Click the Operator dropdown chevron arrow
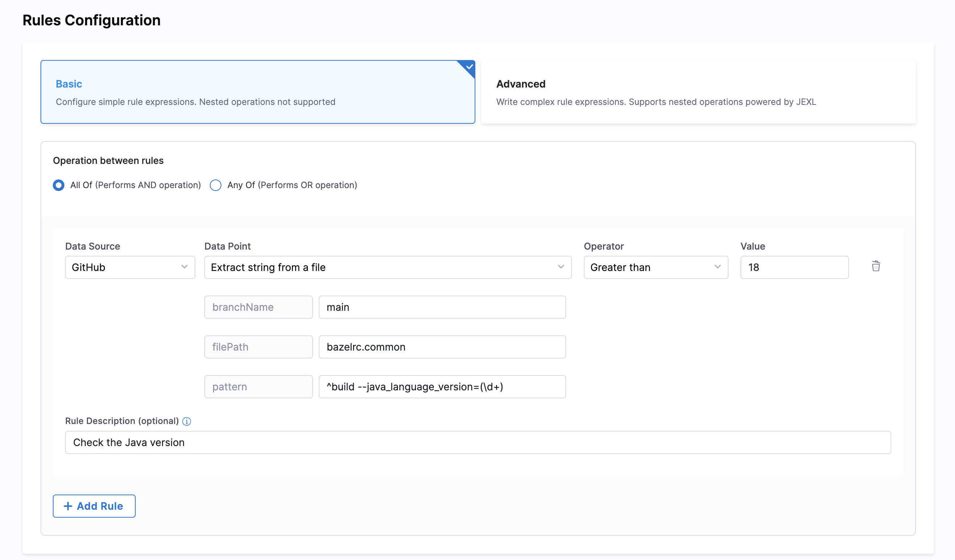The width and height of the screenshot is (955, 560). [717, 267]
